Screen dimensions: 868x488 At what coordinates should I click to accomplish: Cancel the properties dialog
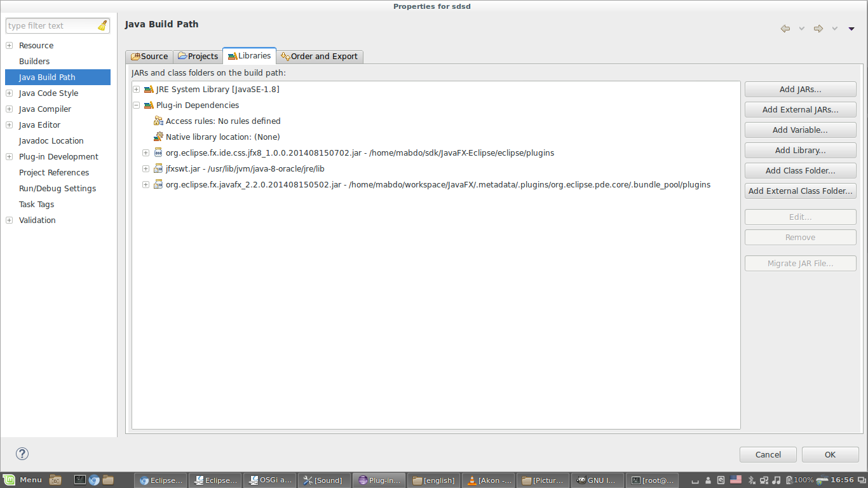[x=768, y=454]
